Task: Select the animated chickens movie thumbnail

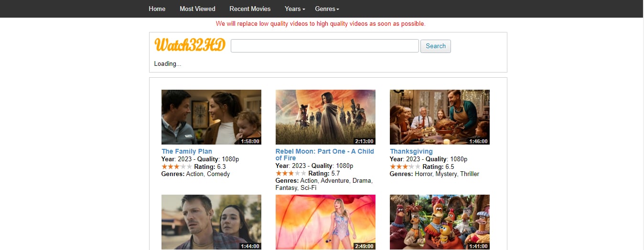Action: click(x=440, y=222)
